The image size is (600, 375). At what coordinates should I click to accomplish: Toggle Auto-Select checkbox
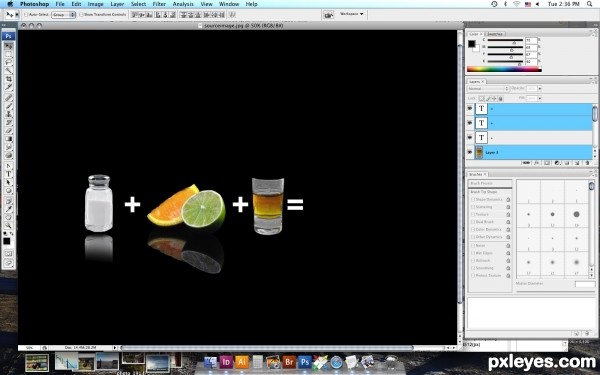[26, 15]
